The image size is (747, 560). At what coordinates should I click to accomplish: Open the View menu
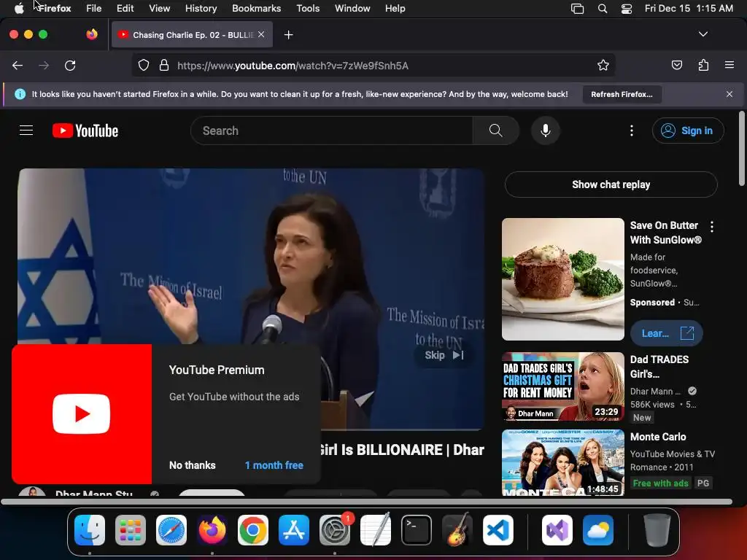[x=159, y=9]
